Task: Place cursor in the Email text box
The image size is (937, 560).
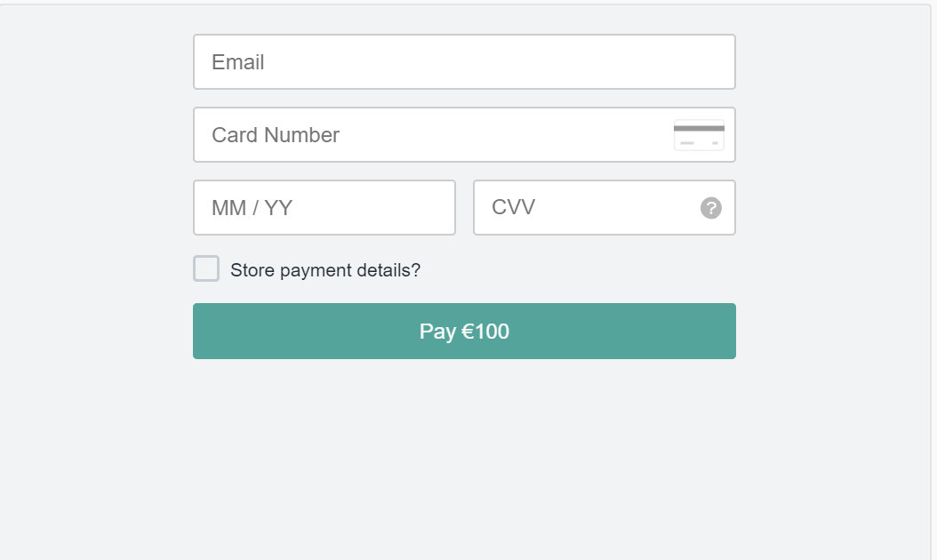Action: (x=464, y=62)
